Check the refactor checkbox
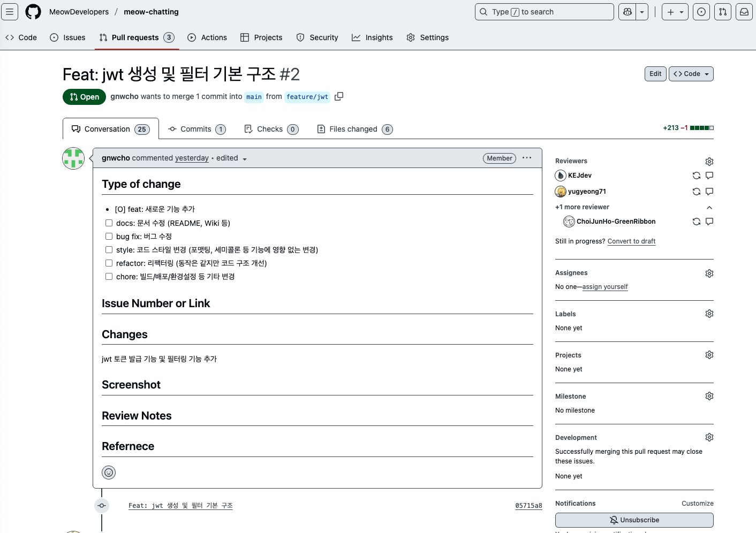 pyautogui.click(x=109, y=263)
